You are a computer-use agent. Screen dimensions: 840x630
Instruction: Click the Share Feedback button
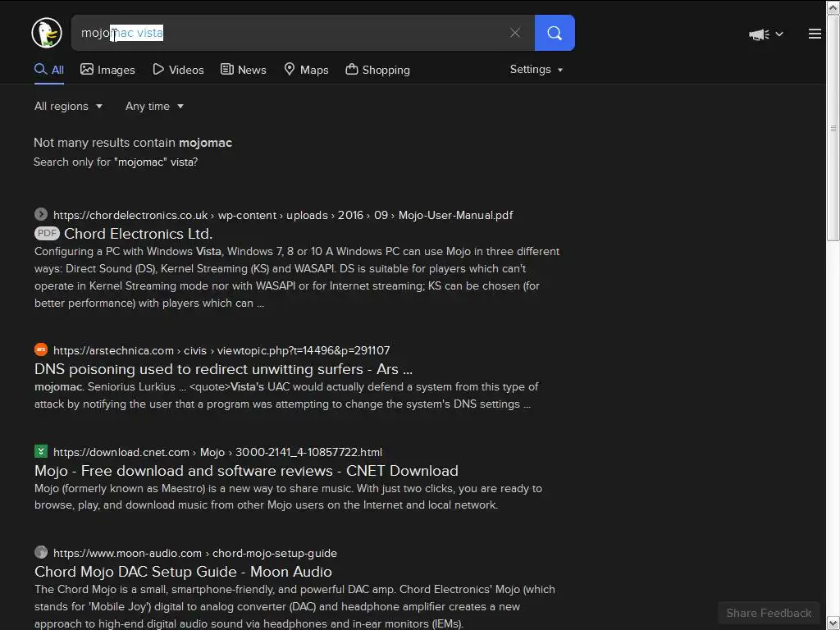pyautogui.click(x=769, y=613)
